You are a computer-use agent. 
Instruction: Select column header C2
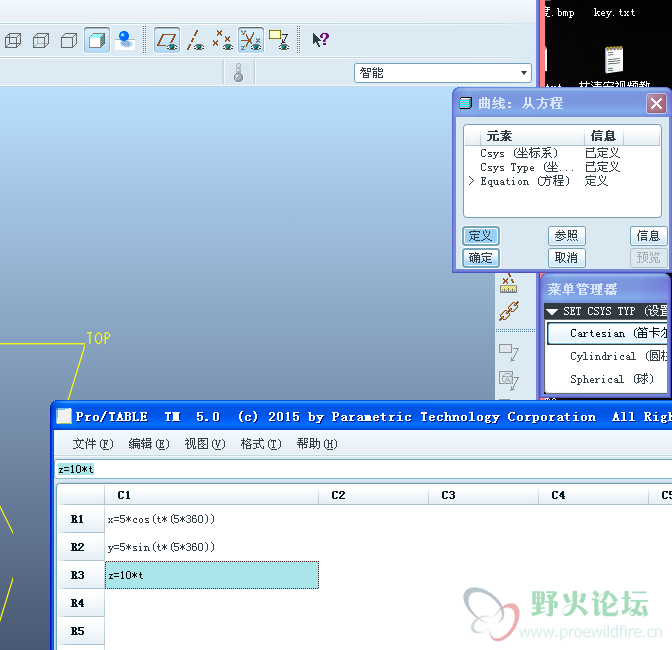tap(373, 495)
